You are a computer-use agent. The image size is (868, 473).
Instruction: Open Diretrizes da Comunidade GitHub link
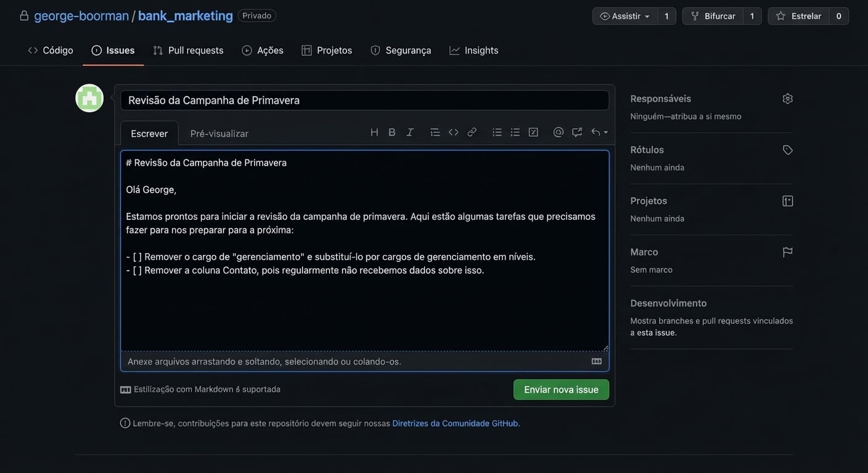coord(456,424)
